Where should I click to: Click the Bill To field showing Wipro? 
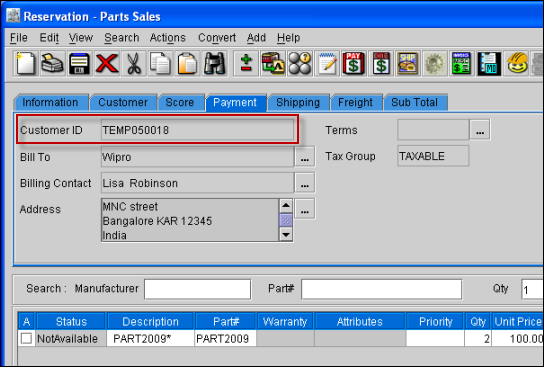[x=197, y=157]
